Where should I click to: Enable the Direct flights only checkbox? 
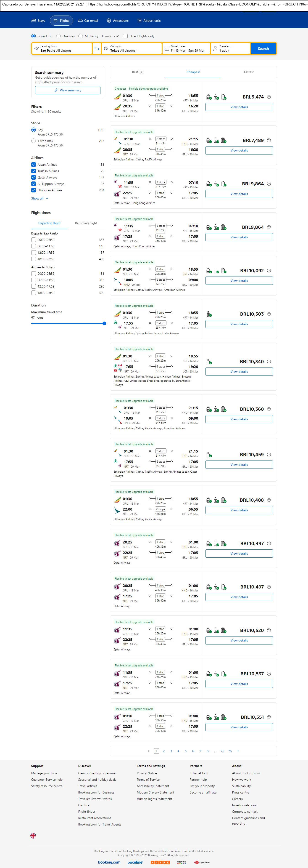tap(125, 36)
